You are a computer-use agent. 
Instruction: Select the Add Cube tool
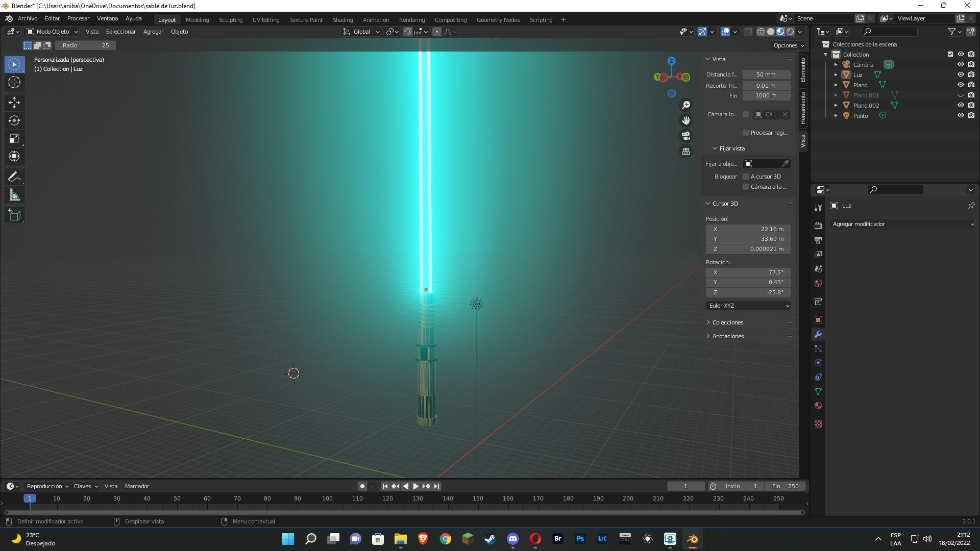[14, 215]
